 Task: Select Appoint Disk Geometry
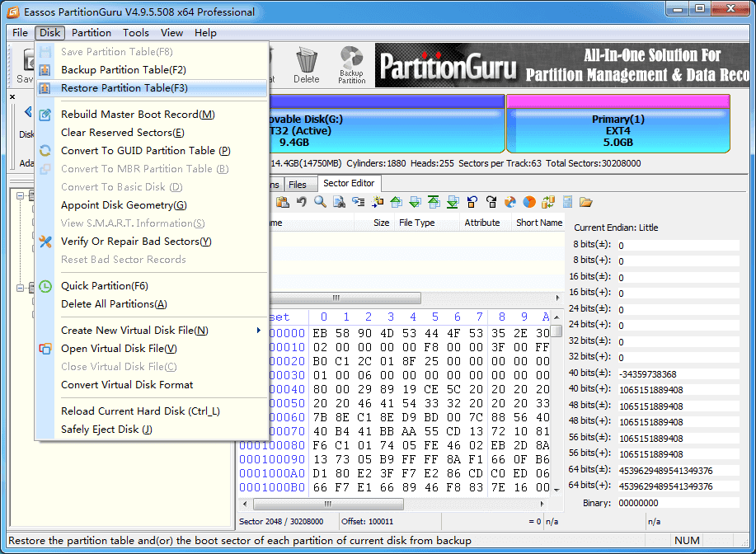(152, 205)
